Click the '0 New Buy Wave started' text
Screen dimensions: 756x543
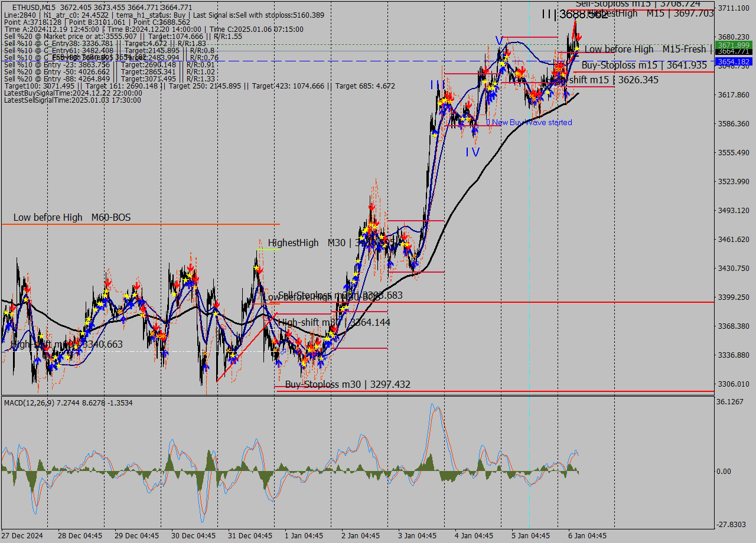(x=529, y=123)
